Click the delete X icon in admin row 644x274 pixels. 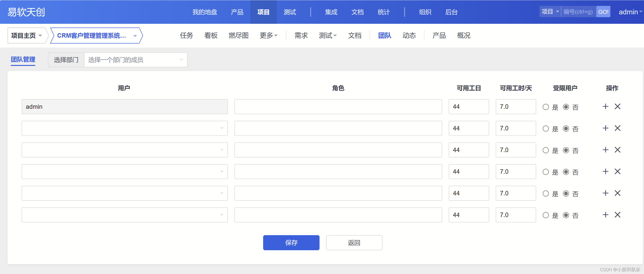point(617,106)
